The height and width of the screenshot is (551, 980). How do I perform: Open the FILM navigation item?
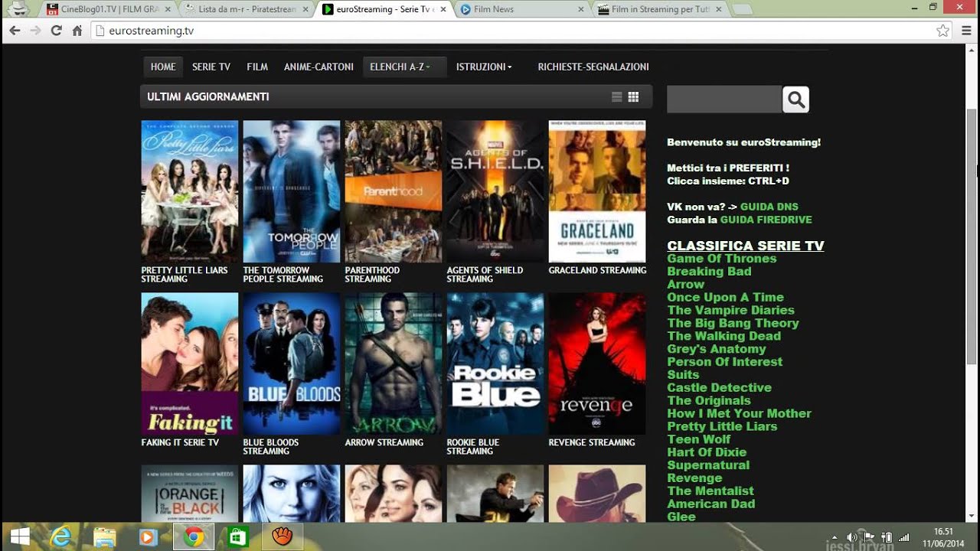[257, 67]
